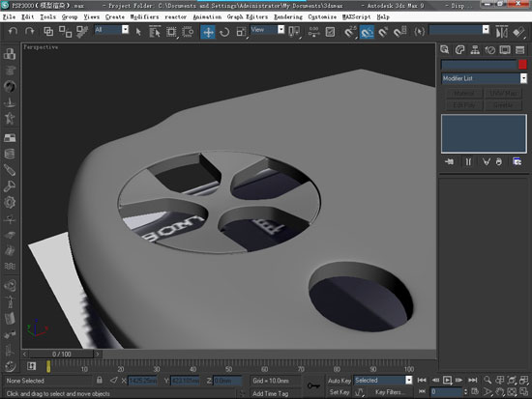Toggle Window/Crossing selection mode
Viewport: 532px width, 399px height.
[x=188, y=32]
